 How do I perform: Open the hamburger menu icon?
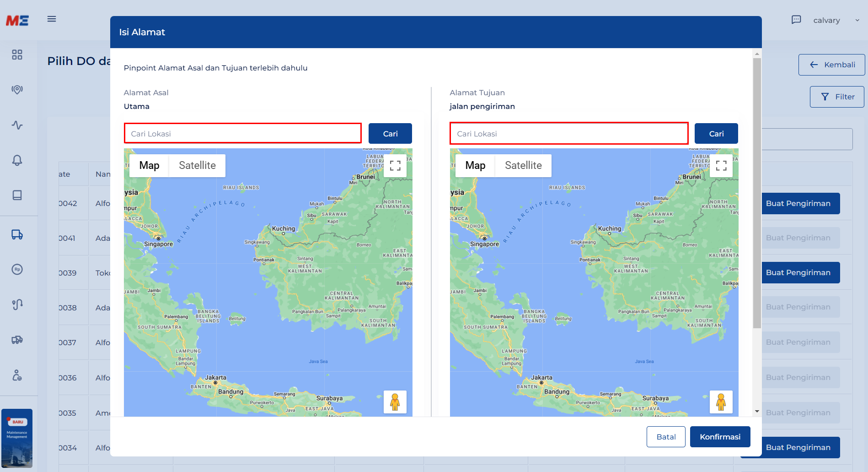click(x=52, y=19)
